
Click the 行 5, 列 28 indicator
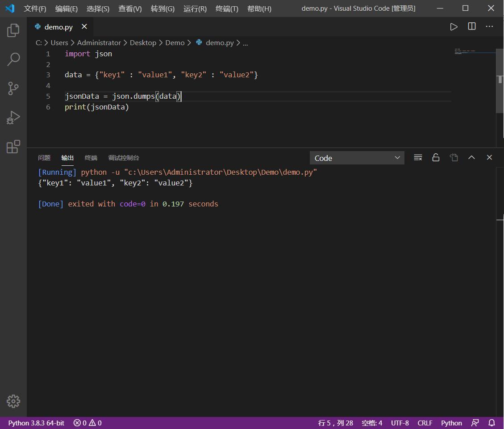click(336, 423)
